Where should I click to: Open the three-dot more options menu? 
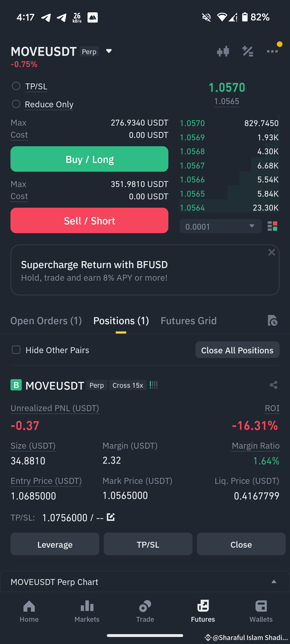272,51
